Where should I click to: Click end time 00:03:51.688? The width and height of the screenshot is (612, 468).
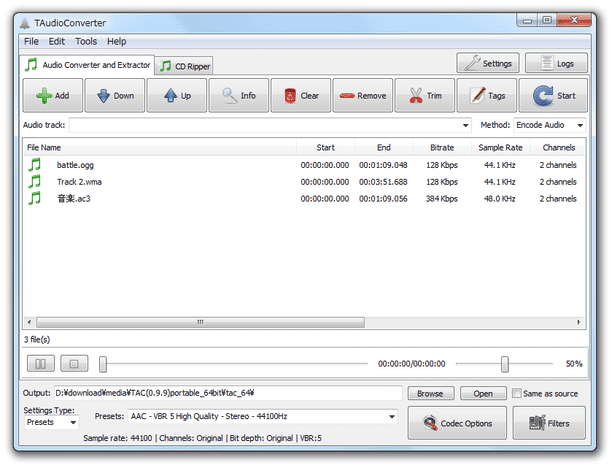[383, 182]
